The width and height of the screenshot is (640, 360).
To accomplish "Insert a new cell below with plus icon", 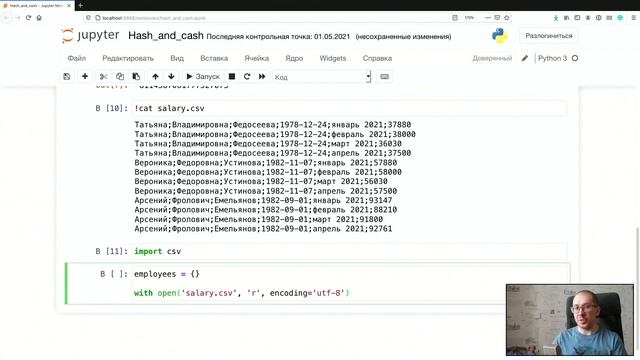I will [x=85, y=76].
